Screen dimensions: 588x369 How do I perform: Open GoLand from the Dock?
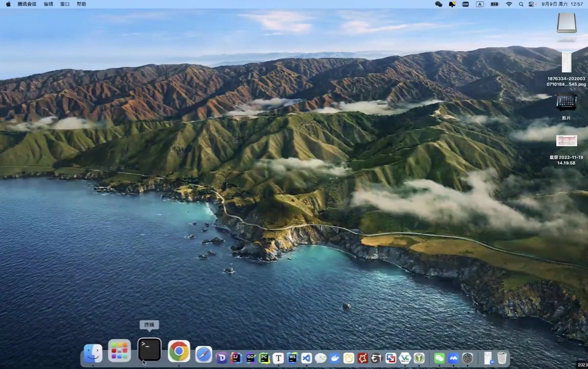click(x=250, y=358)
